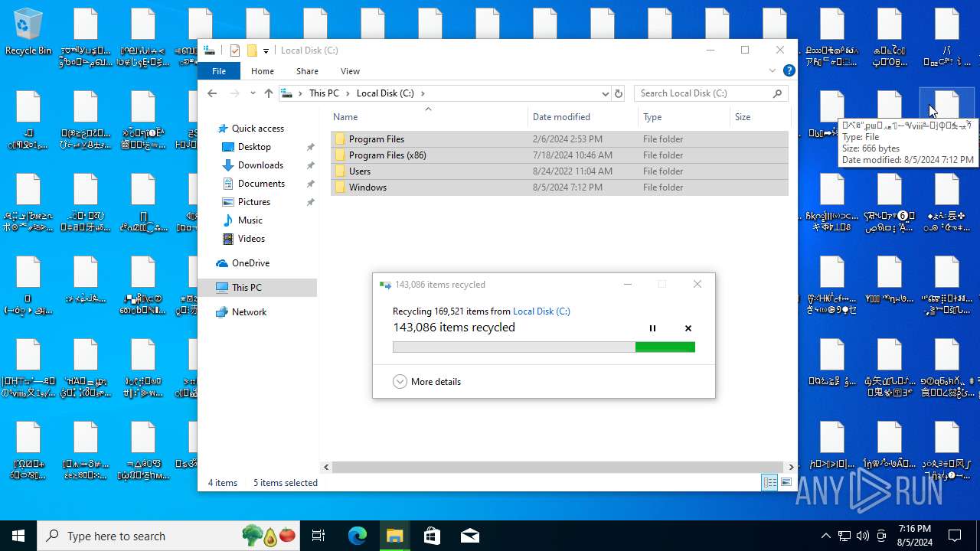Open Explorer help icon
980x551 pixels.
[x=789, y=70]
